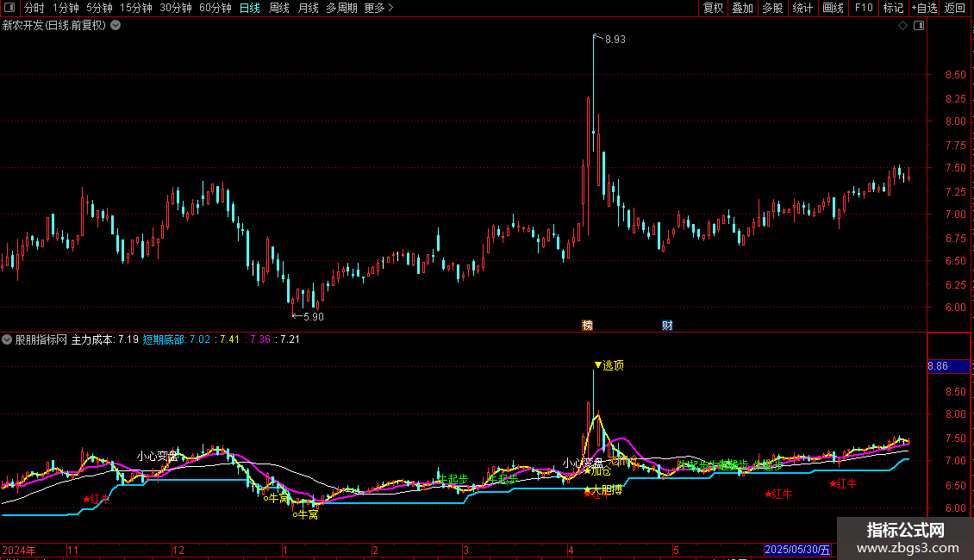Select the 15分钟 period tab
The width and height of the screenshot is (974, 560).
pyautogui.click(x=135, y=8)
